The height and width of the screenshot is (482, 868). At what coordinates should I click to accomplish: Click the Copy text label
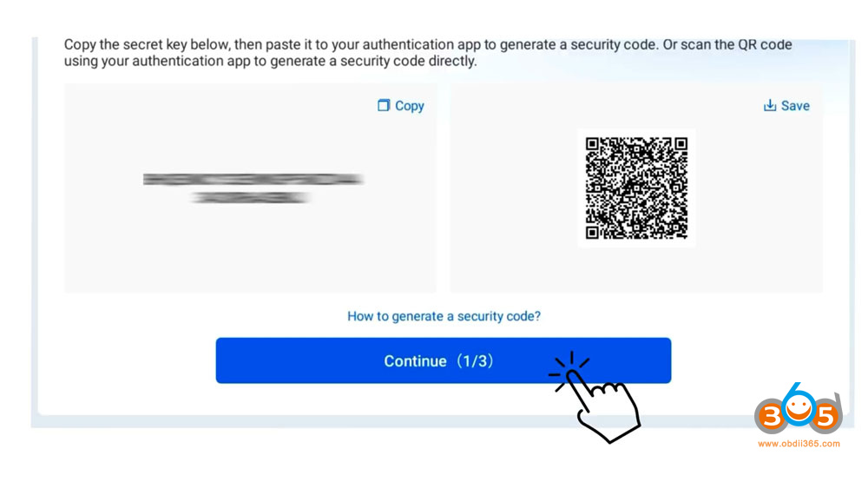410,105
